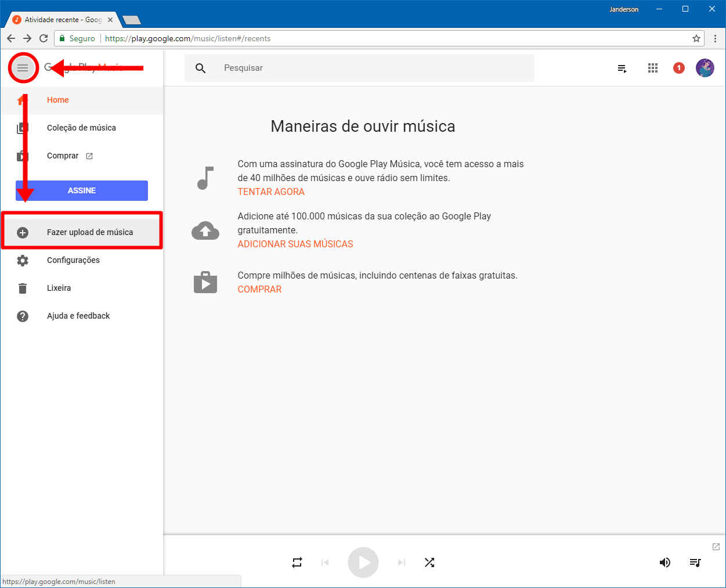Open the account menu from the profile avatar

[705, 68]
